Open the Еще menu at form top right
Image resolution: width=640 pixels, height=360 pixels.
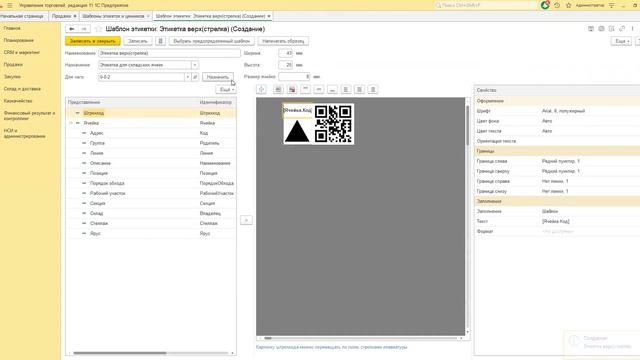tap(622, 41)
